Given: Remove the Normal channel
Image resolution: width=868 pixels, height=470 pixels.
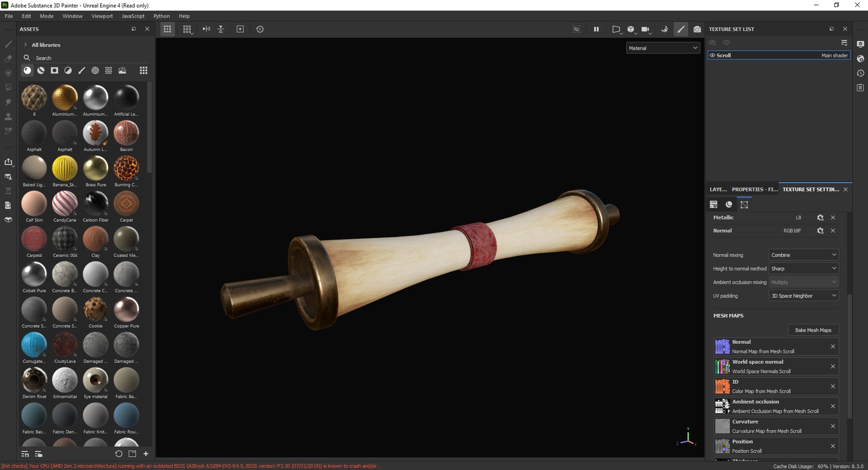Looking at the screenshot, I should click(x=833, y=231).
